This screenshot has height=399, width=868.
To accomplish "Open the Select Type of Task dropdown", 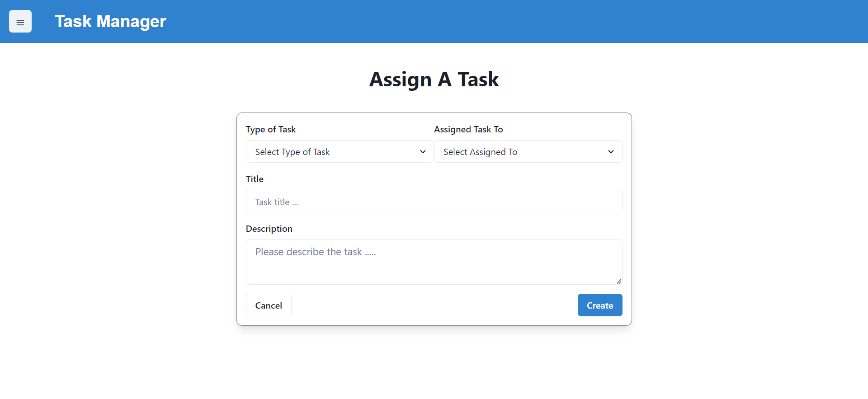I will pos(340,151).
